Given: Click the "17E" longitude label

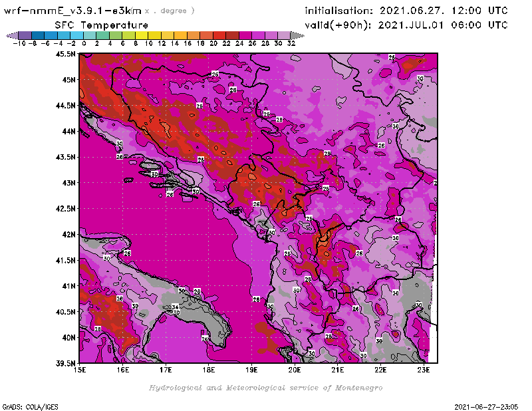Looking at the screenshot, I should click(x=166, y=370).
